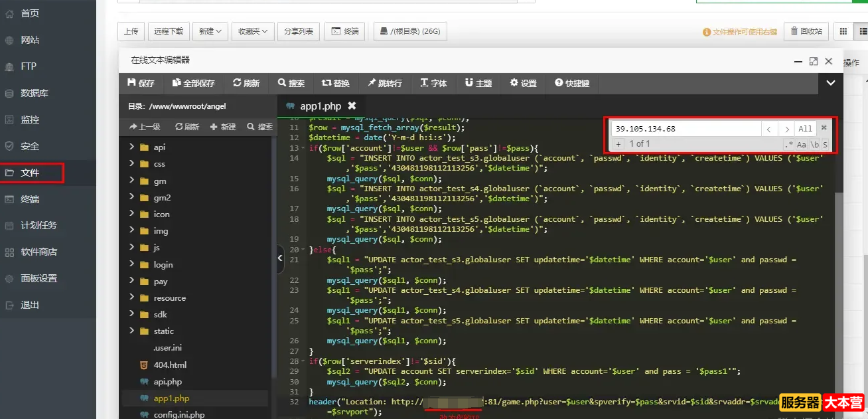Open 网站 in the left sidebar
This screenshot has height=419, width=868.
point(30,40)
